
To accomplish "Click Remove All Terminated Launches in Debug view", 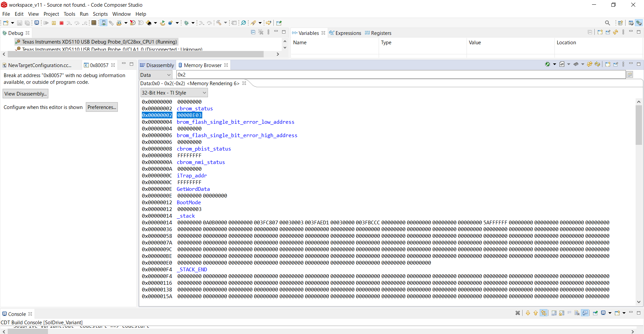I will click(261, 32).
